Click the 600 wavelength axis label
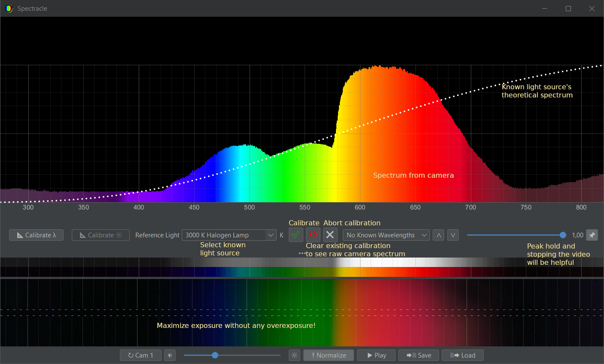 point(360,207)
